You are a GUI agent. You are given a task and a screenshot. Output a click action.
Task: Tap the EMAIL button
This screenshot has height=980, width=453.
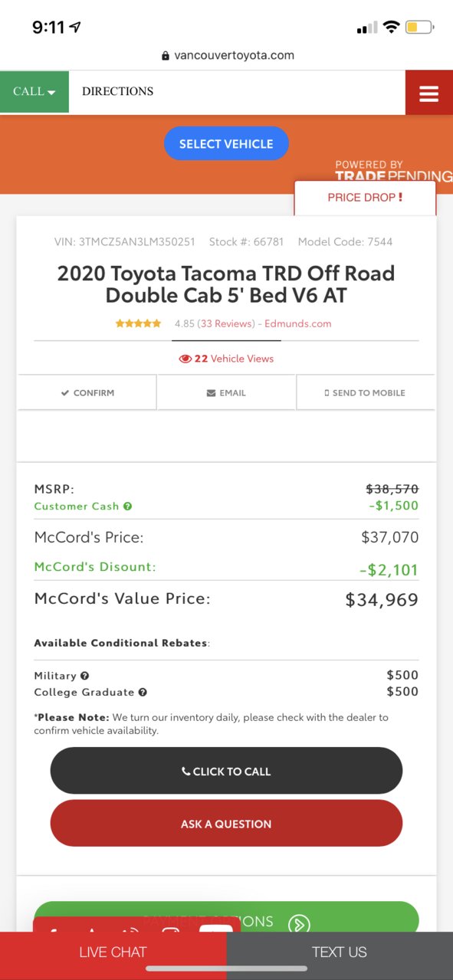pos(226,393)
